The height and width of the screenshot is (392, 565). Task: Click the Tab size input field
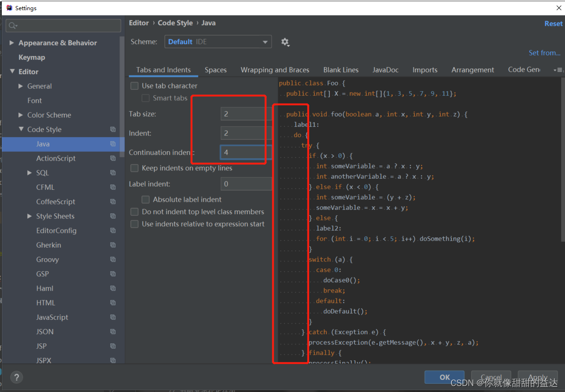coord(246,114)
